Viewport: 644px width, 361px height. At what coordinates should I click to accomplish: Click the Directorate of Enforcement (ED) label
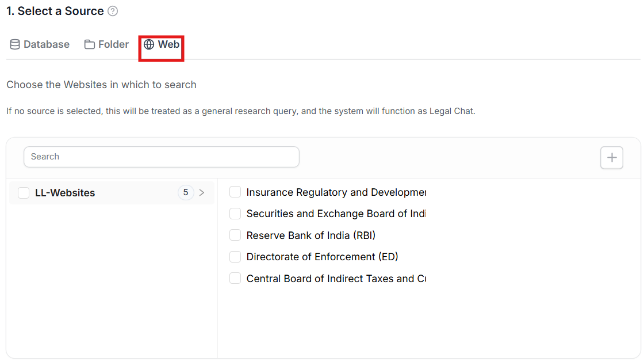tap(322, 257)
